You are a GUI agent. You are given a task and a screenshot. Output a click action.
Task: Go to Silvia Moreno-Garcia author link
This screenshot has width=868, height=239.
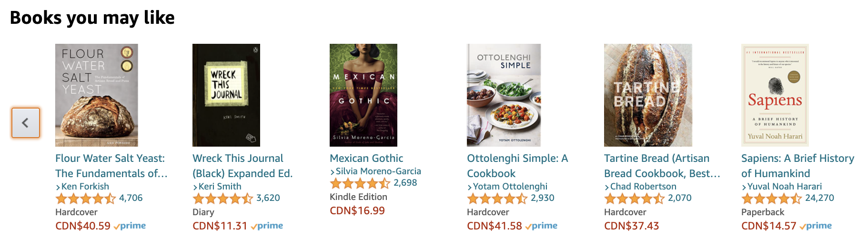point(378,171)
